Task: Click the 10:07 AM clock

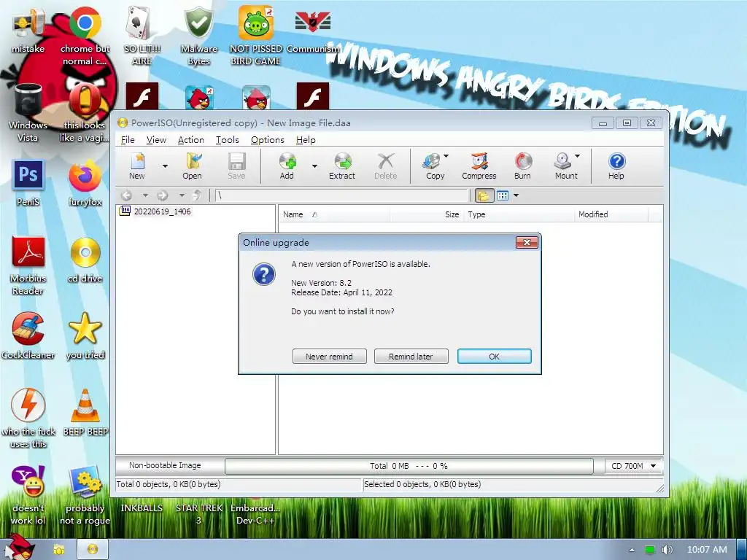Action: click(707, 550)
